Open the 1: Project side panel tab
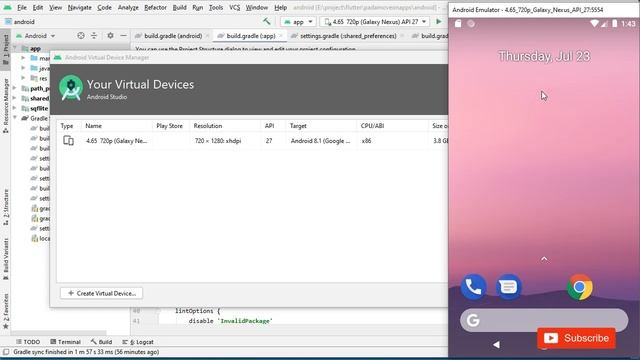Image resolution: width=640 pixels, height=360 pixels. [6, 49]
